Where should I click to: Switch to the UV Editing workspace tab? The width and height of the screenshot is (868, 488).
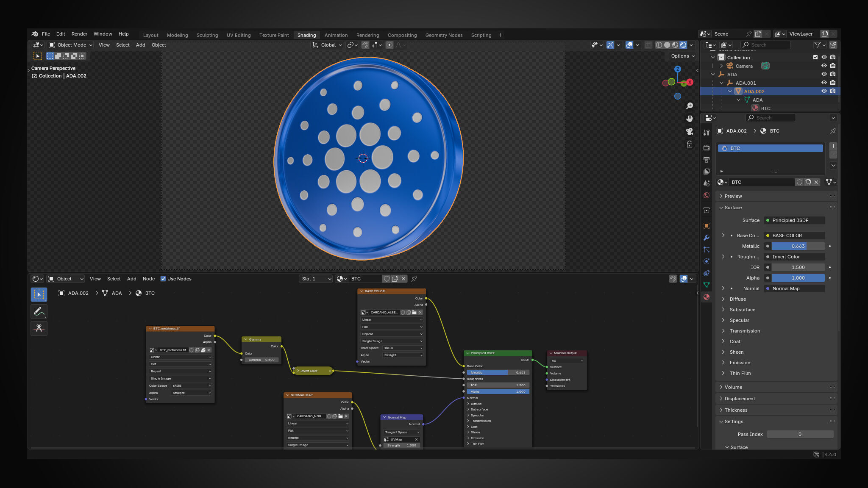click(x=239, y=35)
